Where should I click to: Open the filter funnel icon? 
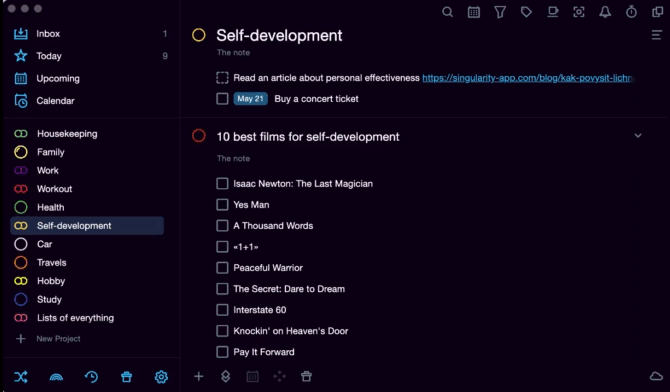point(500,12)
